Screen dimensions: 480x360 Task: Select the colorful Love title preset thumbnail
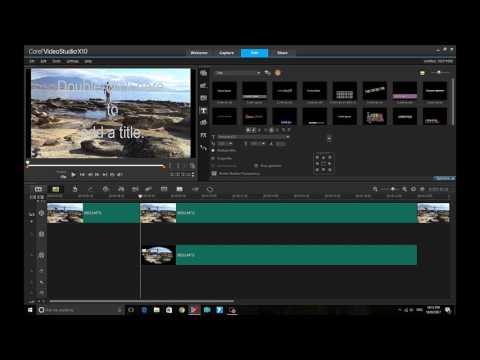click(x=375, y=117)
